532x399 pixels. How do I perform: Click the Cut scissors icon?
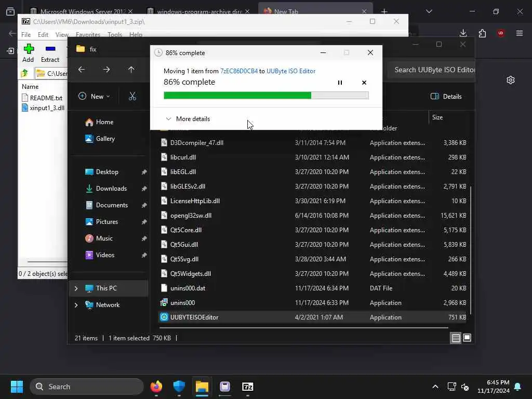132,96
